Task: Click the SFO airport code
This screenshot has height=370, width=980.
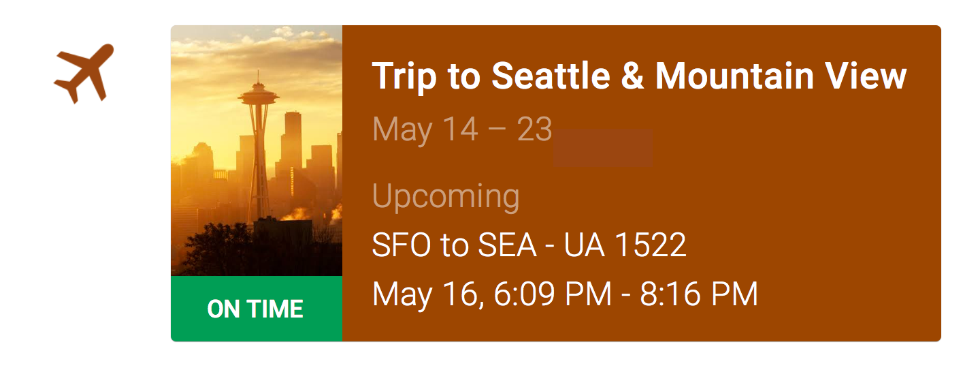Action: point(402,245)
